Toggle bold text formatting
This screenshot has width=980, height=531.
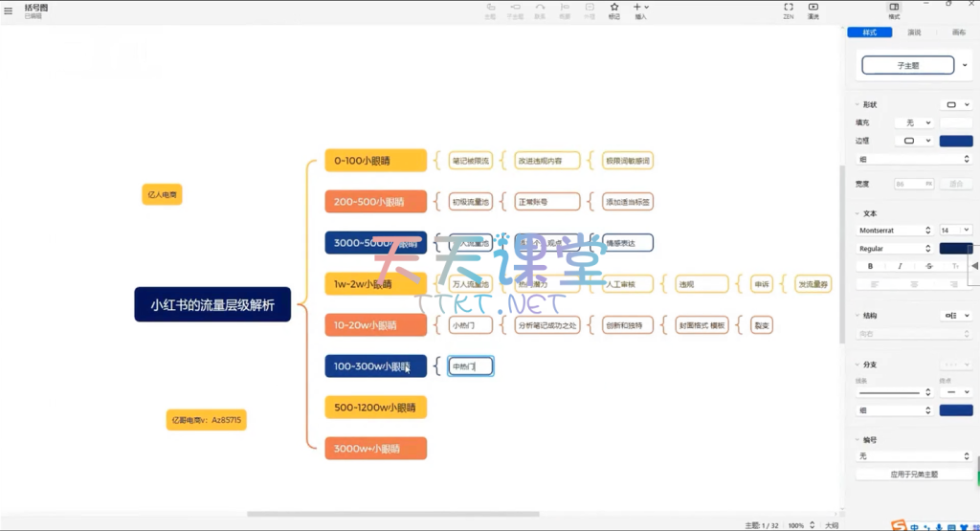(x=870, y=265)
